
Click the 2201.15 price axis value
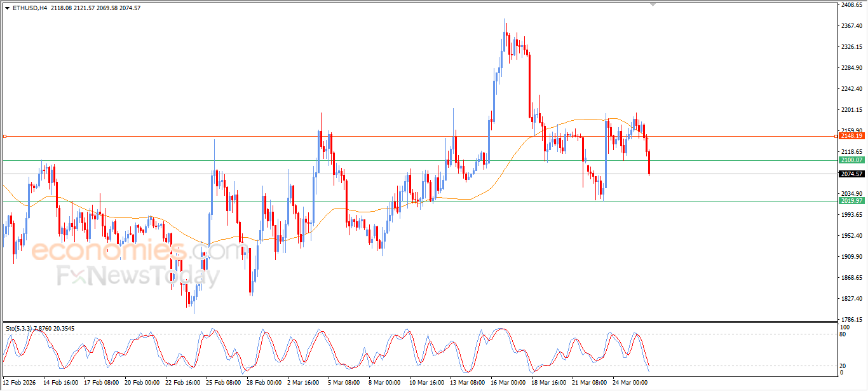pos(851,110)
